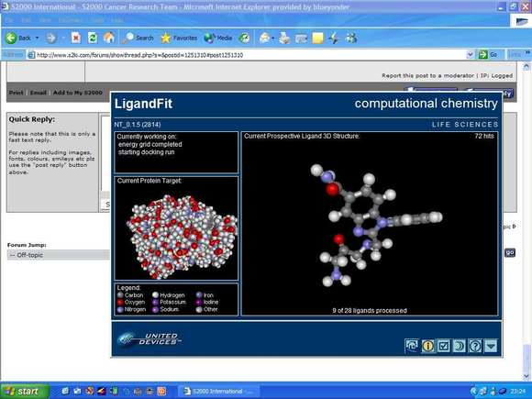Click the Edit icon next to Print
The height and width of the screenshot is (399, 532).
(x=301, y=39)
